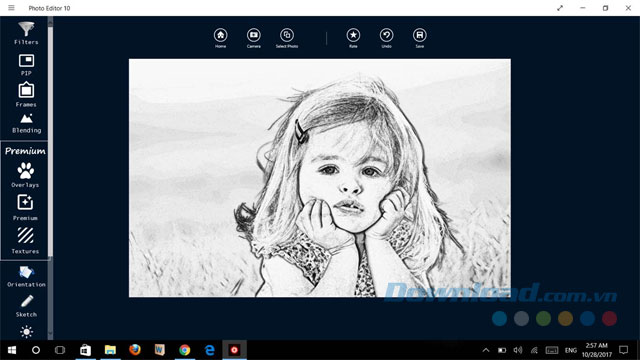
Task: Open the Overlays paw icon
Action: [25, 175]
